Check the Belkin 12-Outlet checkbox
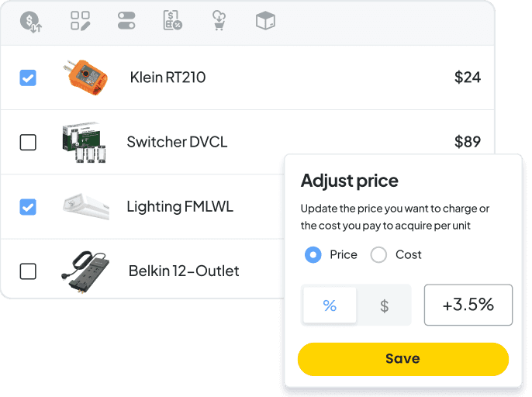This screenshot has height=397, width=532. (x=28, y=271)
